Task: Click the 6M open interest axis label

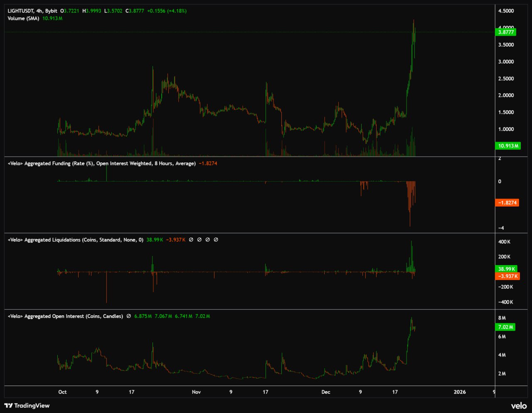Action: [502, 337]
